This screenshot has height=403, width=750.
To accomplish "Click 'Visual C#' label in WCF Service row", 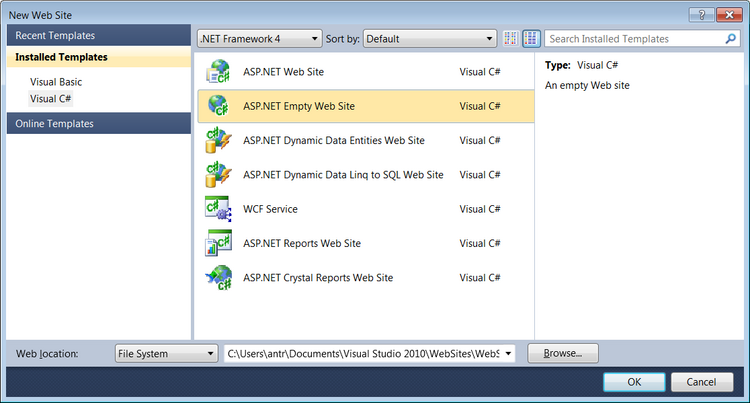I will pyautogui.click(x=480, y=209).
